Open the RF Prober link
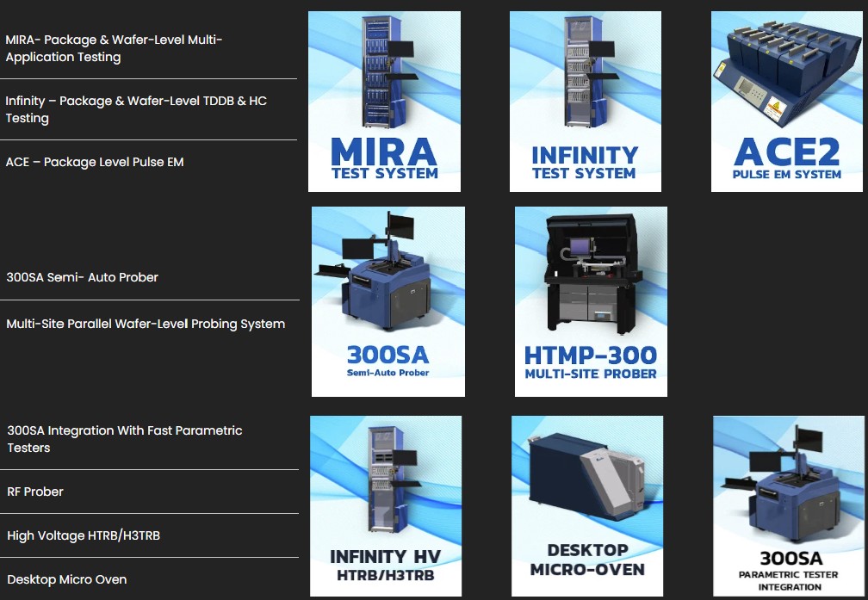The width and height of the screenshot is (868, 600). 35,492
